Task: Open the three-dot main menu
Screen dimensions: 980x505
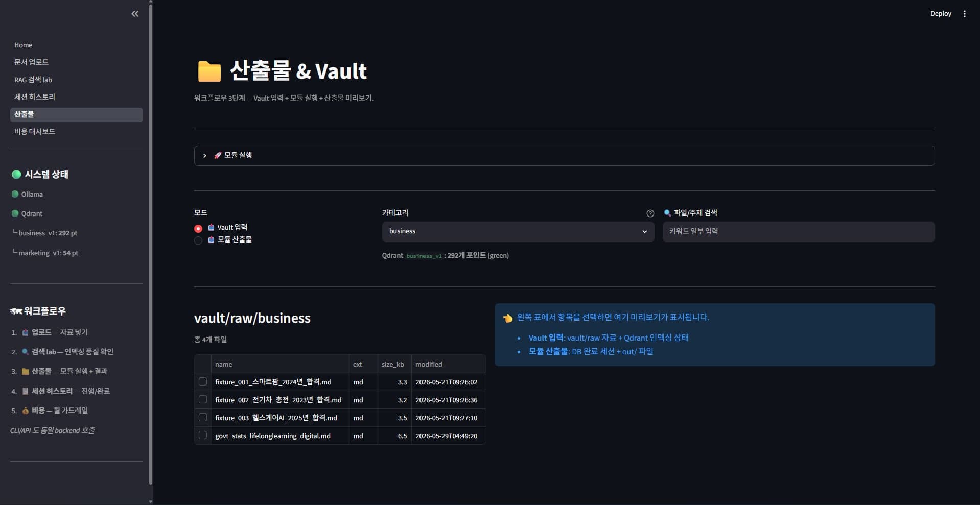Action: coord(964,14)
